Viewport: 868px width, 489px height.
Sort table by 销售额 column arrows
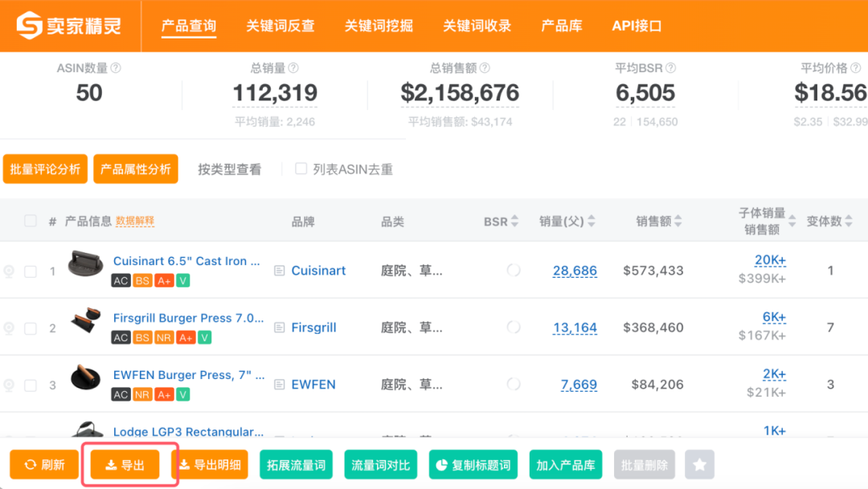pyautogui.click(x=678, y=222)
